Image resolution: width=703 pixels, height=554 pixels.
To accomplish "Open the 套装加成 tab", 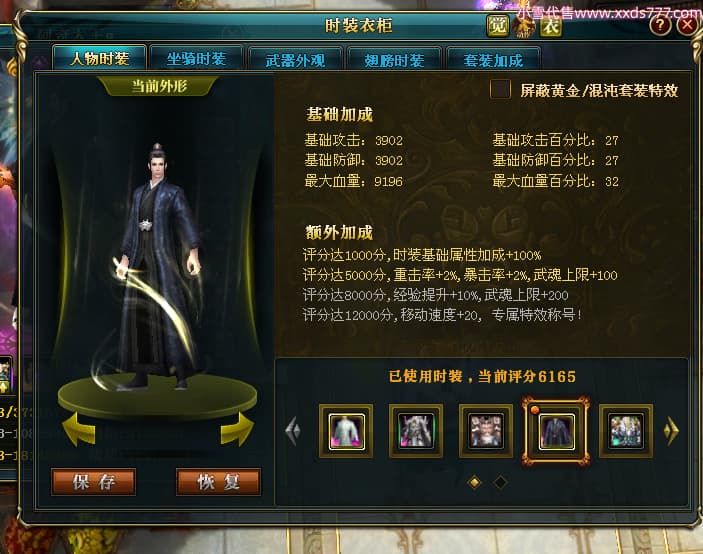I will pyautogui.click(x=493, y=60).
